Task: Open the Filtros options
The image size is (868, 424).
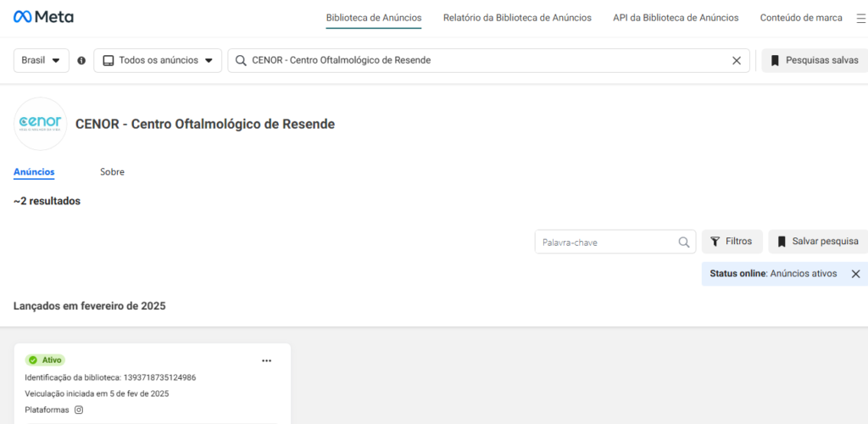Action: tap(732, 242)
